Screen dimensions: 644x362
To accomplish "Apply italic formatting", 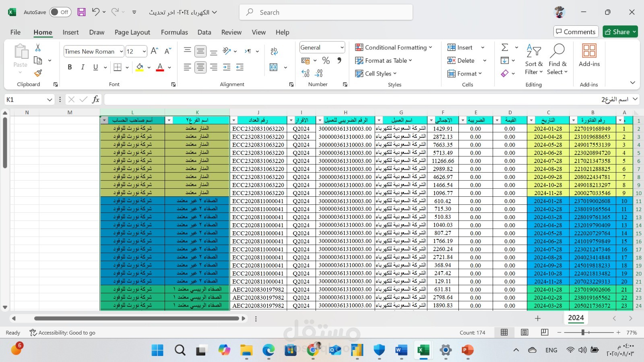I will [83, 67].
